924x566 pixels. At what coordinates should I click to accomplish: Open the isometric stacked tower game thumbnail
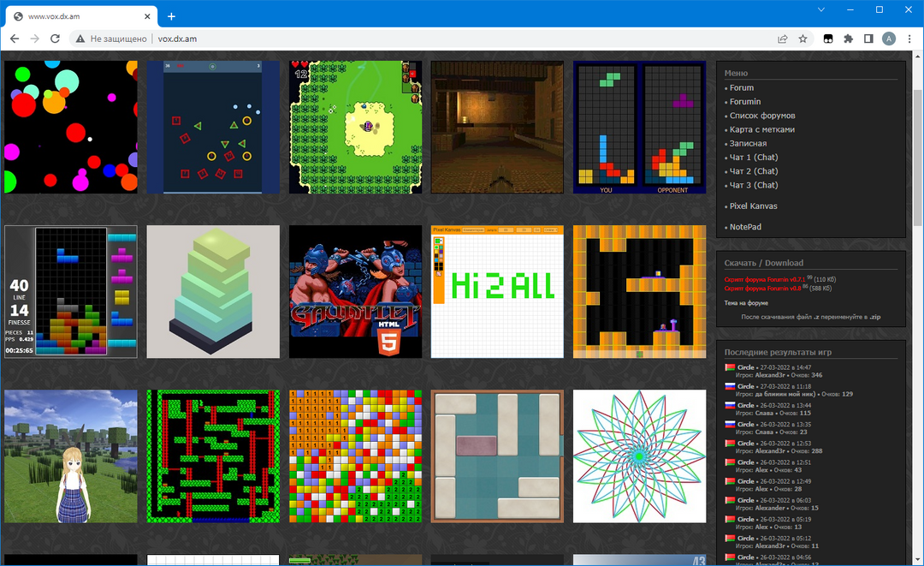click(213, 292)
